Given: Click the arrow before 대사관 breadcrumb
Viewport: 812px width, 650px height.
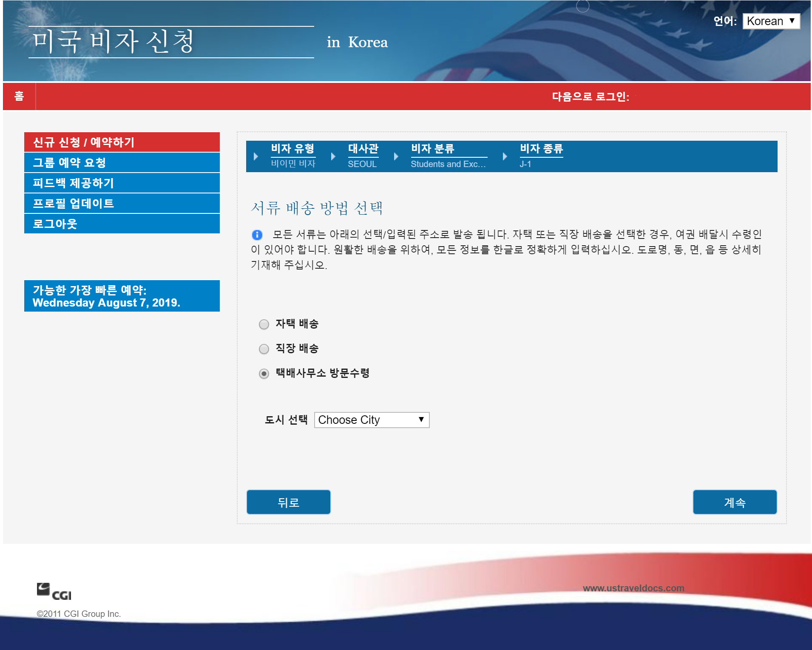Looking at the screenshot, I should pyautogui.click(x=333, y=156).
